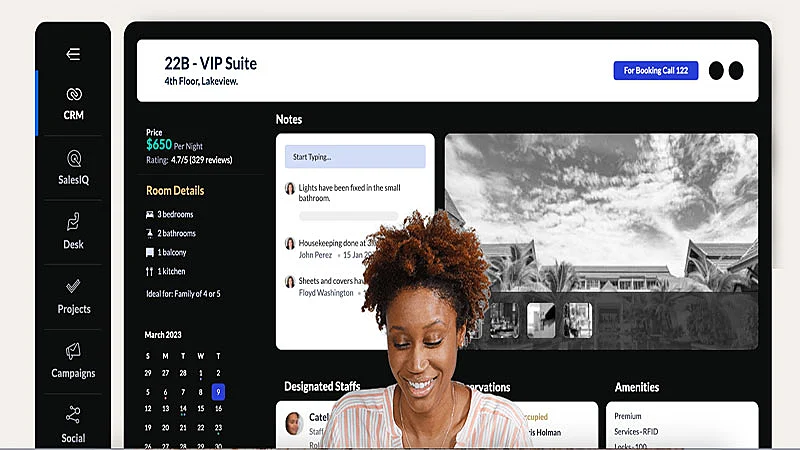Select date 16 in the March calendar
Viewport: 800px width, 450px height.
(218, 409)
